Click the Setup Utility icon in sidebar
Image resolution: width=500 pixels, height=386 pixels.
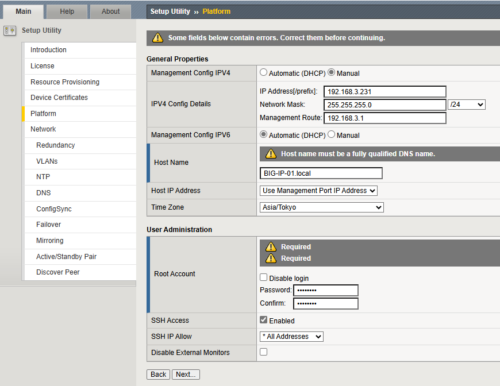point(10,31)
